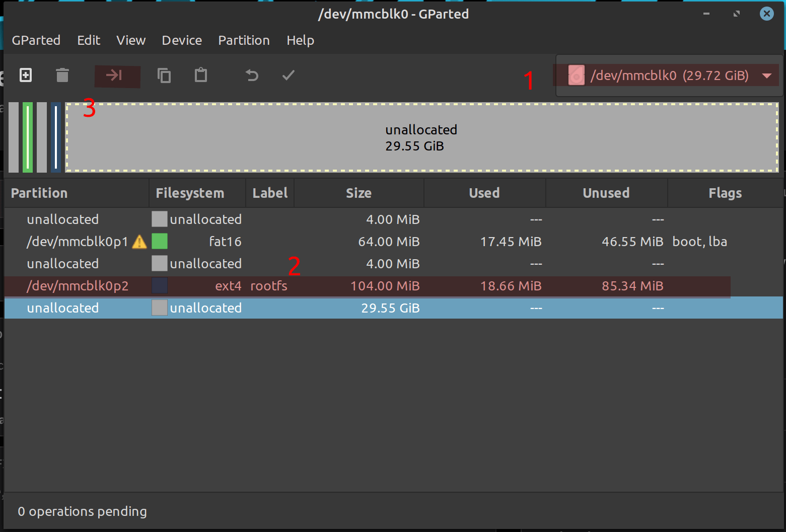Click the Delete partition trash icon
This screenshot has width=786, height=532.
[62, 75]
